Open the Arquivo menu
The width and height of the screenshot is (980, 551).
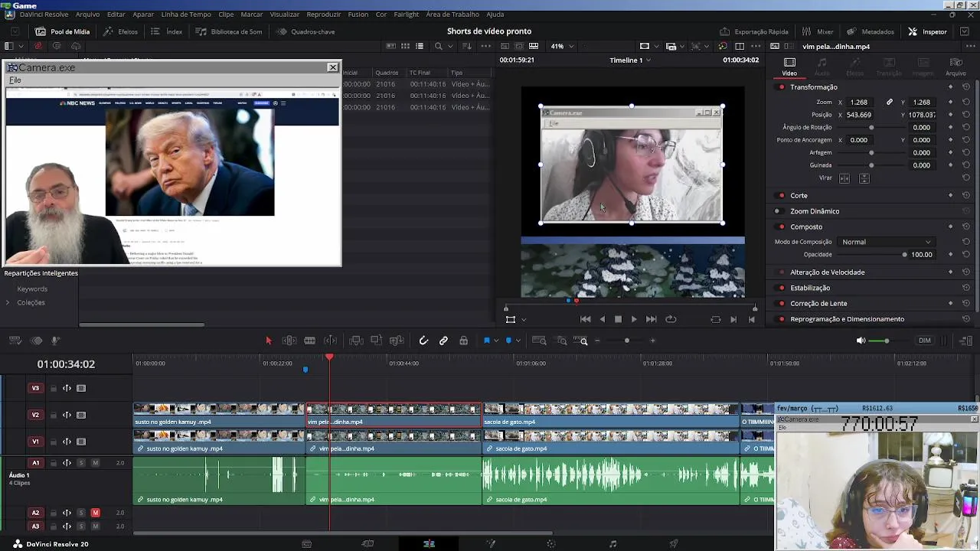tap(87, 15)
